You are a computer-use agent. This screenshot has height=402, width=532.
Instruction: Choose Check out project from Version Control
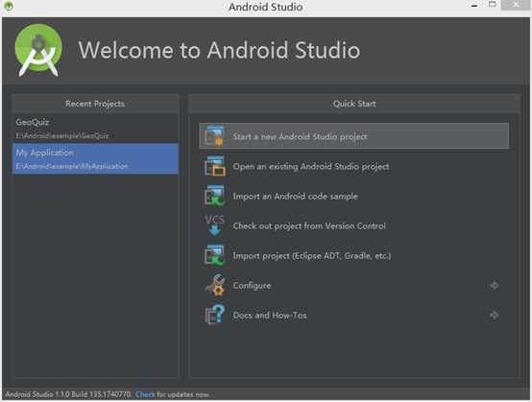click(354, 226)
